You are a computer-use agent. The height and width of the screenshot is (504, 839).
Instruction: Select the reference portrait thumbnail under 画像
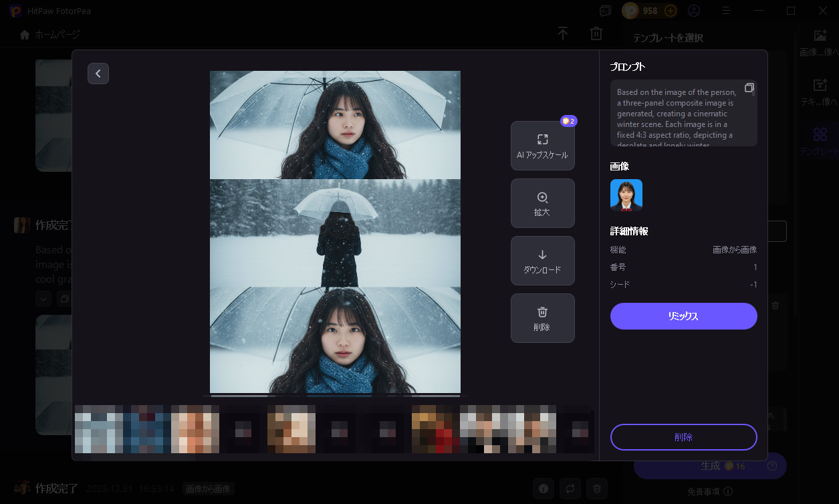click(626, 195)
